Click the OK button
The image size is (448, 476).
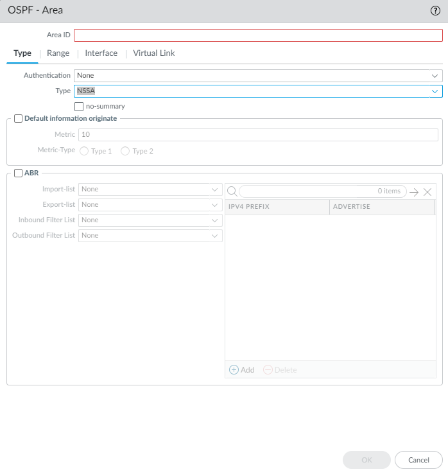tap(366, 460)
